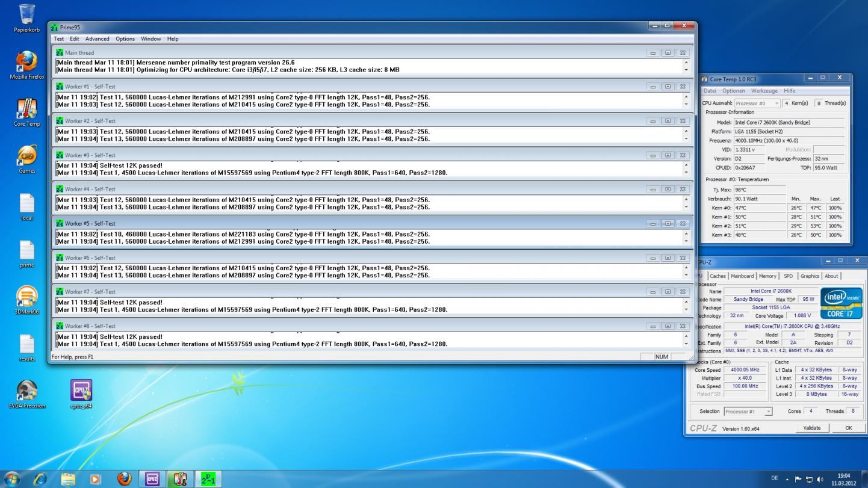868x488 pixels.
Task: Click the Main thread window icon
Action: 60,52
